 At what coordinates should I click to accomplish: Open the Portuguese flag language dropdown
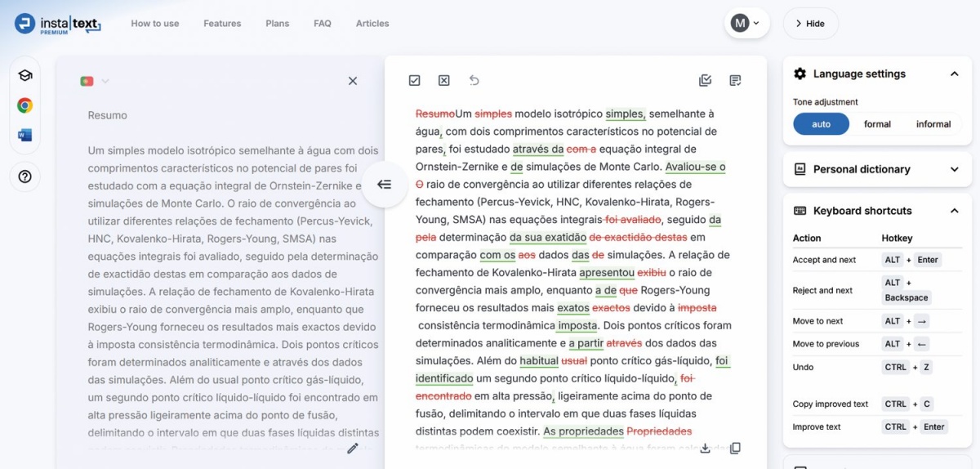tap(95, 81)
